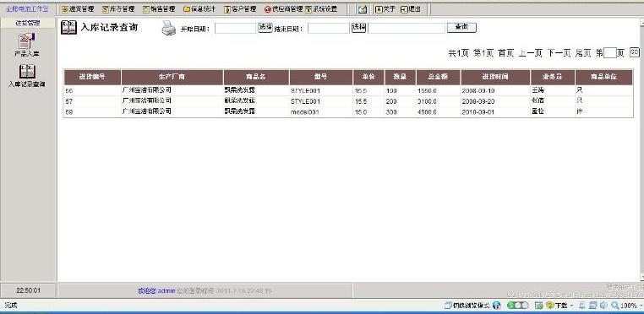Click the page number input box
Image resolution: width=644 pixels, height=314 pixels.
point(610,53)
